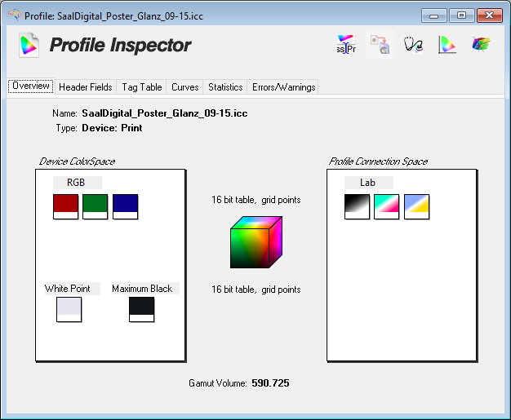This screenshot has height=420, width=511.
Task: Click the profile name SaalDigital_Poster_Glanz_09-15.icc in Overview
Action: click(x=165, y=113)
